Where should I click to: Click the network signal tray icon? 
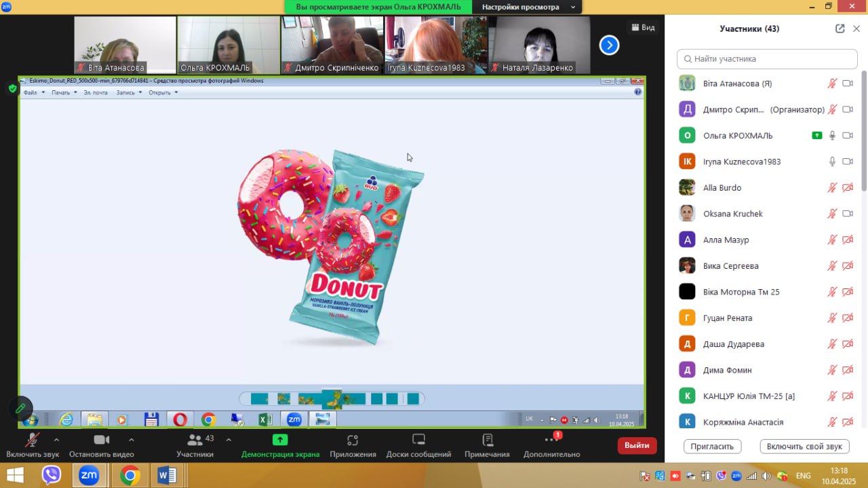coord(753,476)
